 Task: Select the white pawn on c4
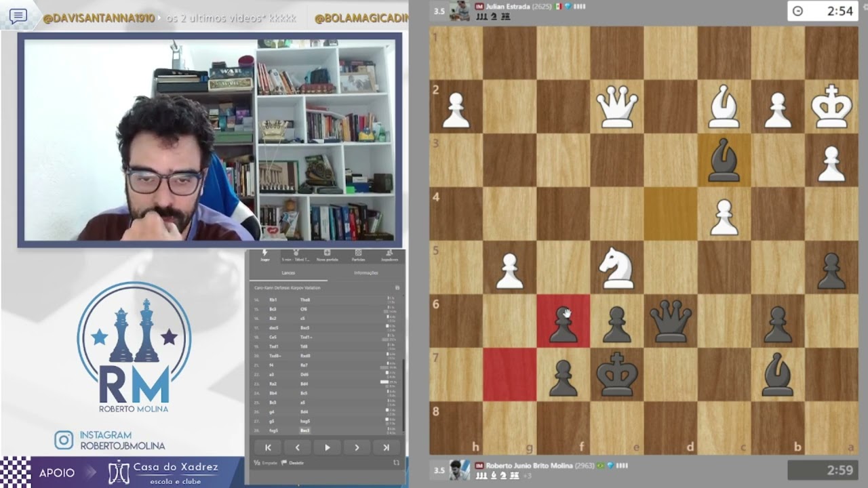tap(724, 217)
